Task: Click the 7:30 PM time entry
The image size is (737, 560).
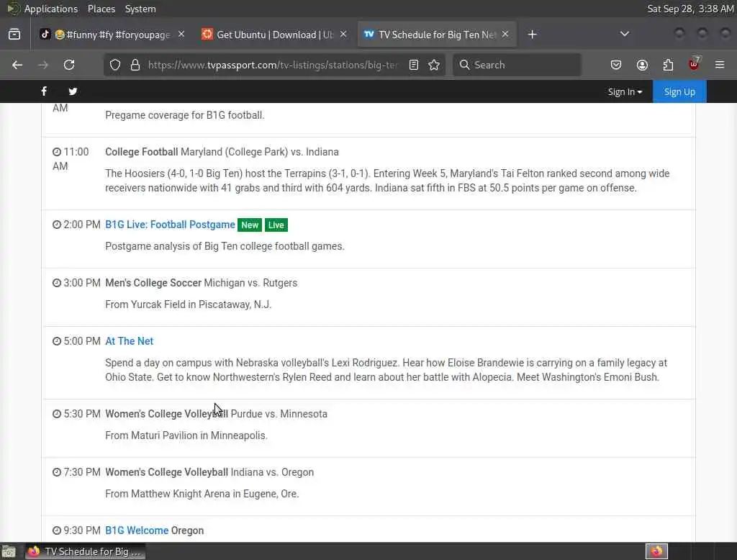Action: pyautogui.click(x=76, y=472)
